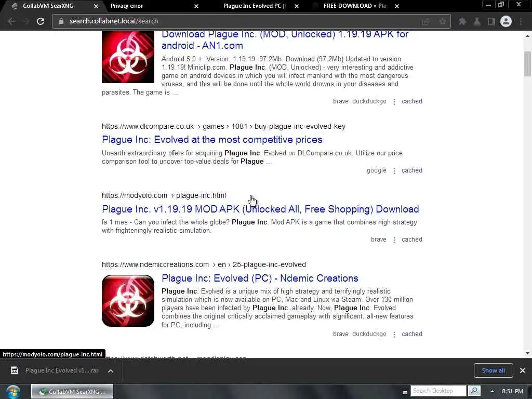Open cached version of AN1.com result
This screenshot has height=399, width=532.
[412, 101]
